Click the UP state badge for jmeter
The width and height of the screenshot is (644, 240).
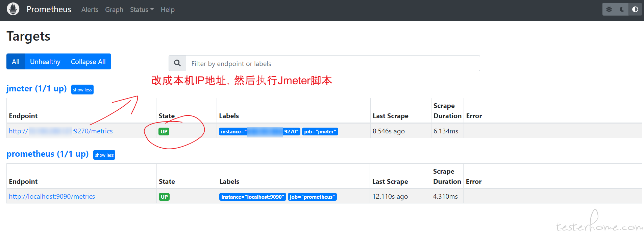164,131
